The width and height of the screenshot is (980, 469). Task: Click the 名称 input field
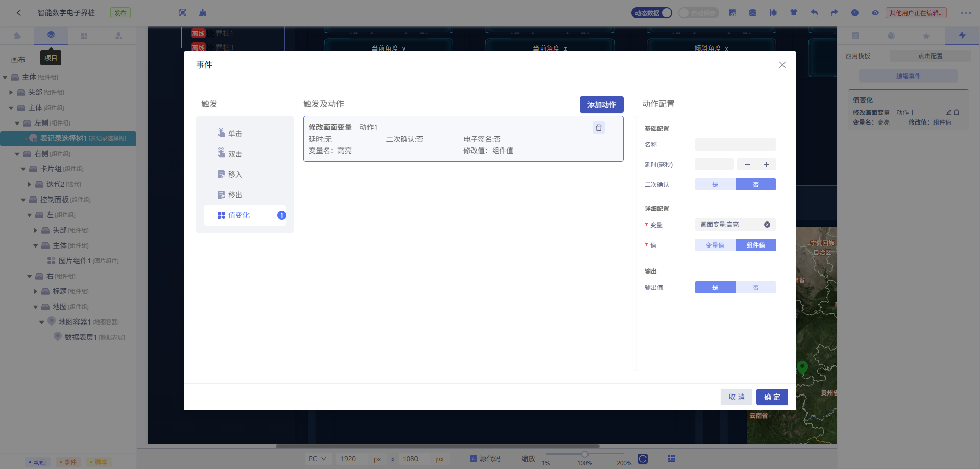pyautogui.click(x=736, y=144)
